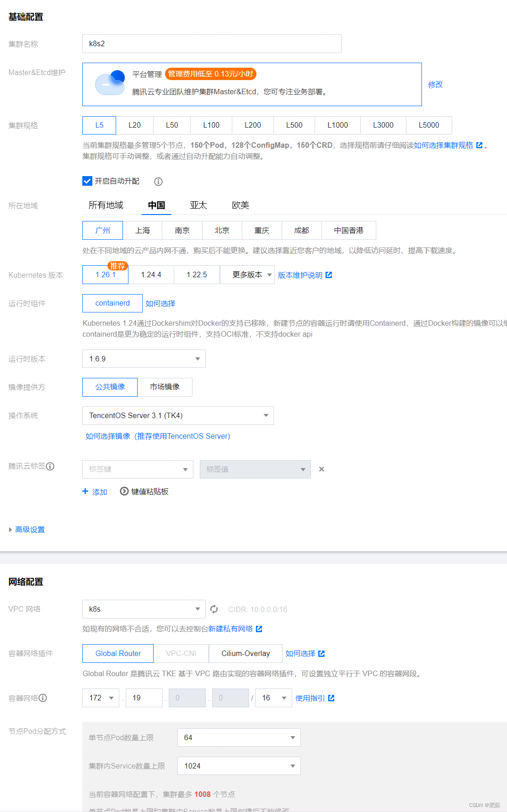Switch to 中国 region tab

coord(156,205)
